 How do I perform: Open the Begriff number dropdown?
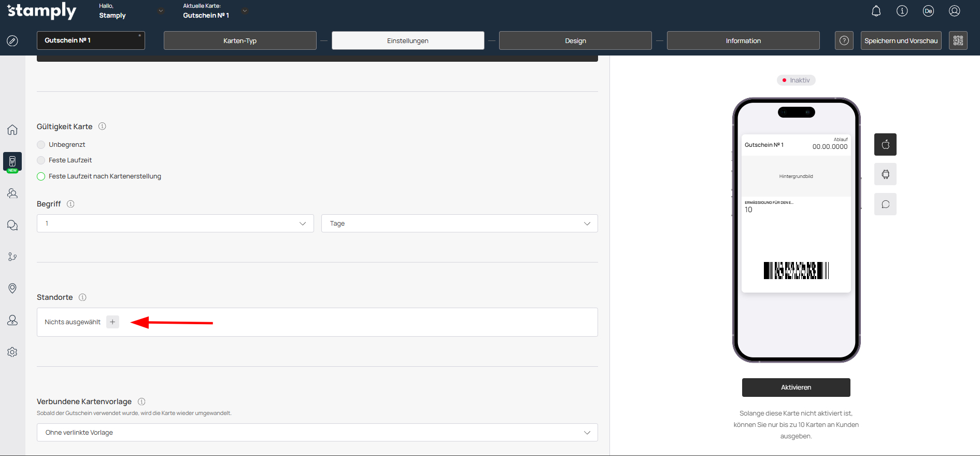point(175,224)
